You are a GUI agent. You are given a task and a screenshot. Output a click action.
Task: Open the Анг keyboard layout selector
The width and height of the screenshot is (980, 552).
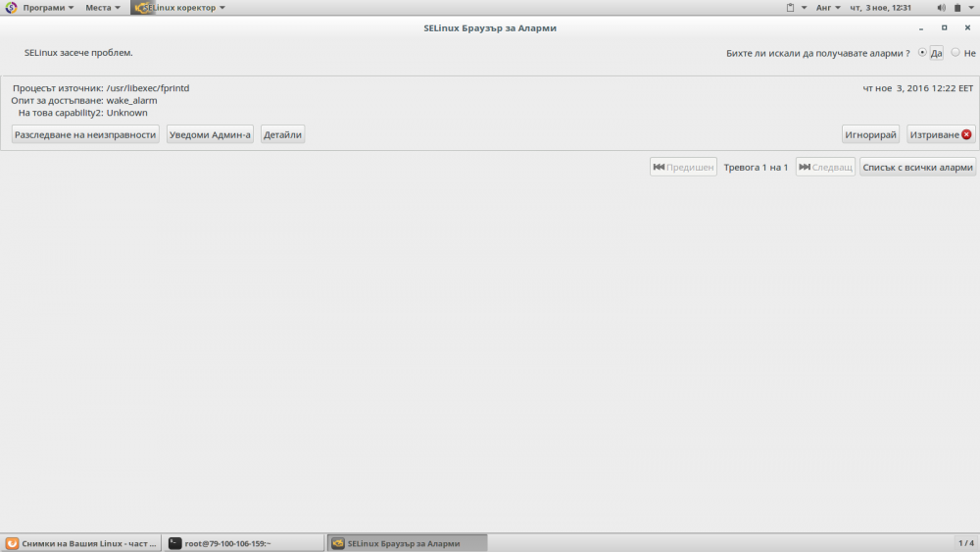828,8
